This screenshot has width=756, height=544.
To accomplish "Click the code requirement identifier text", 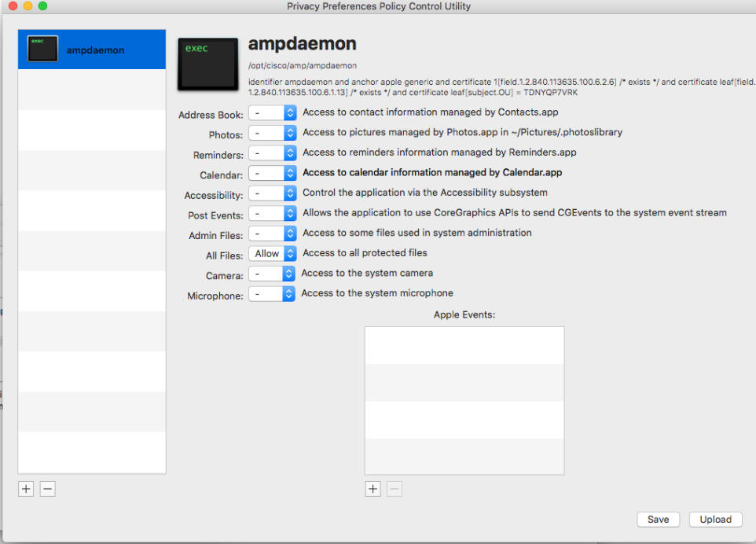I will (x=501, y=87).
